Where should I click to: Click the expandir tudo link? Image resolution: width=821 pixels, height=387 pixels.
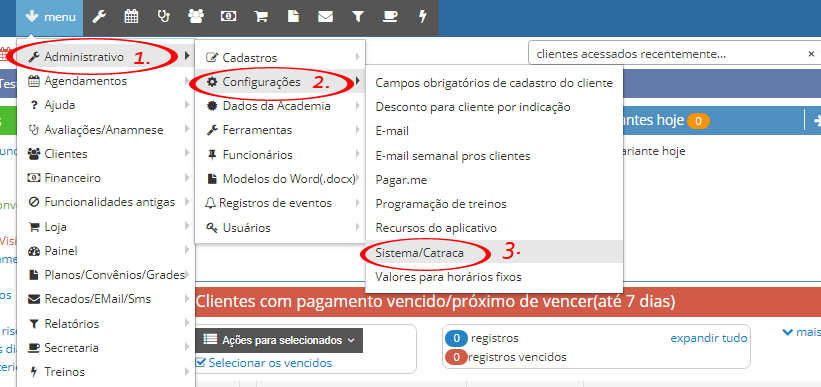point(709,338)
